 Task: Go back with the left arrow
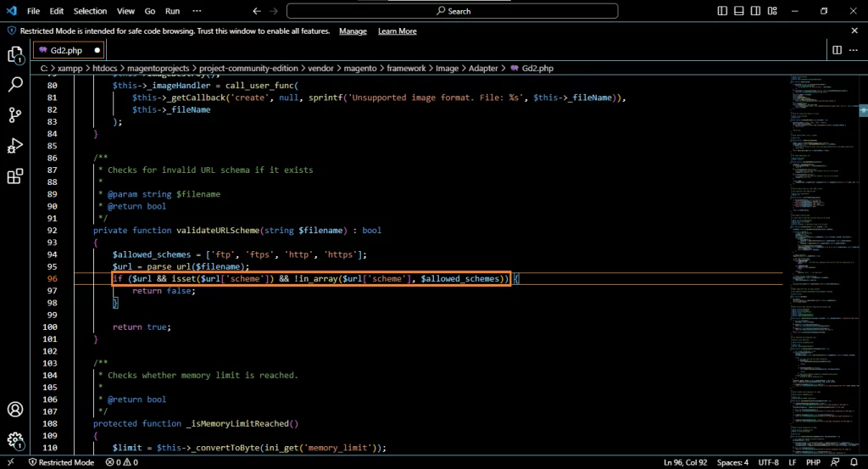(256, 11)
